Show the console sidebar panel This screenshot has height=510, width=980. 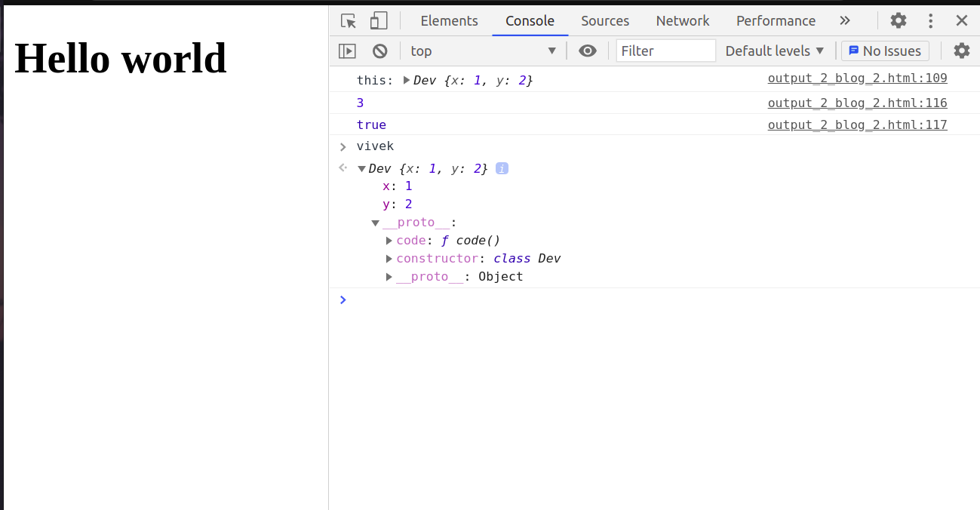click(x=347, y=51)
